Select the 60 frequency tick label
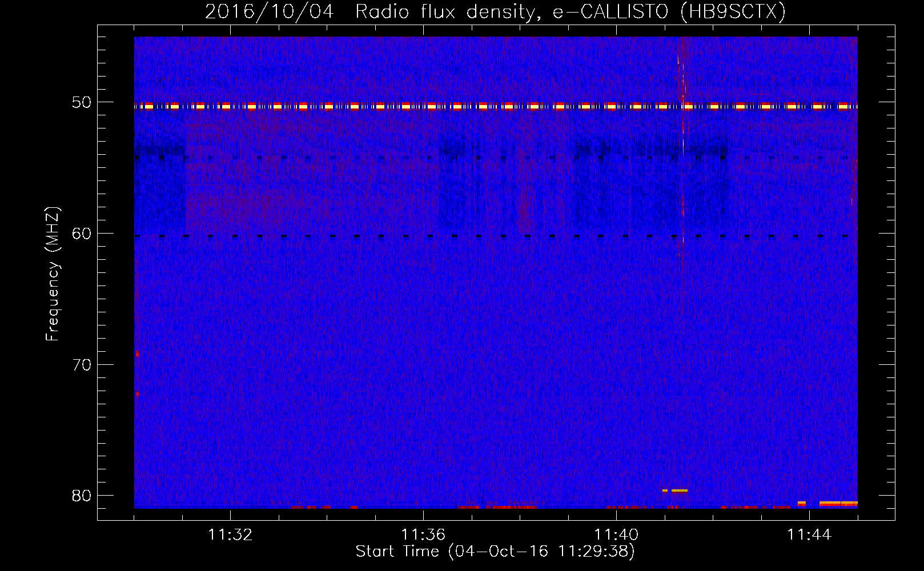The width and height of the screenshot is (924, 571). 82,233
